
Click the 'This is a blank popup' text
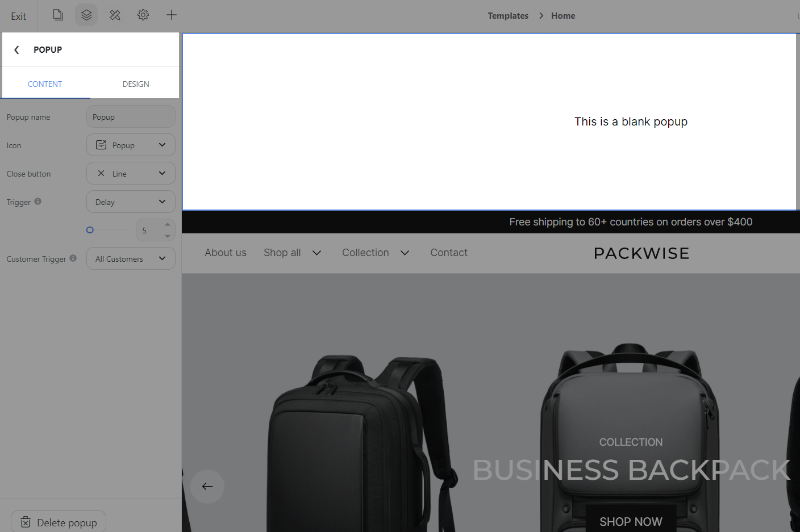[x=631, y=122]
